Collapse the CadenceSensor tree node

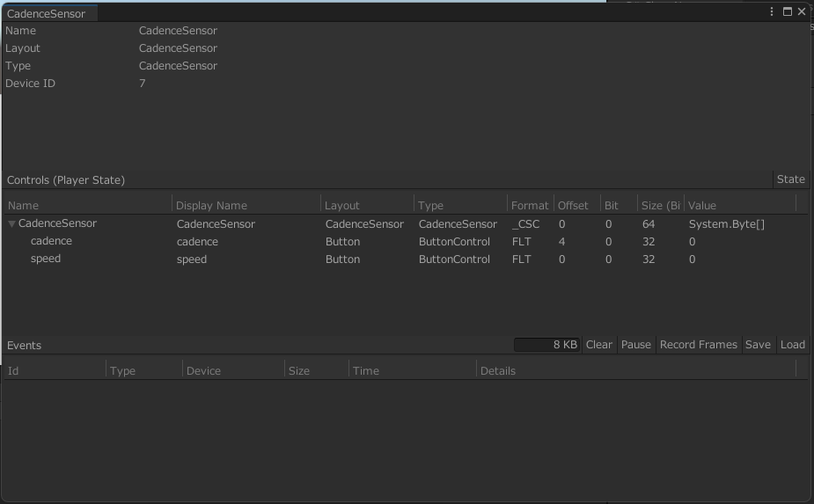click(11, 224)
